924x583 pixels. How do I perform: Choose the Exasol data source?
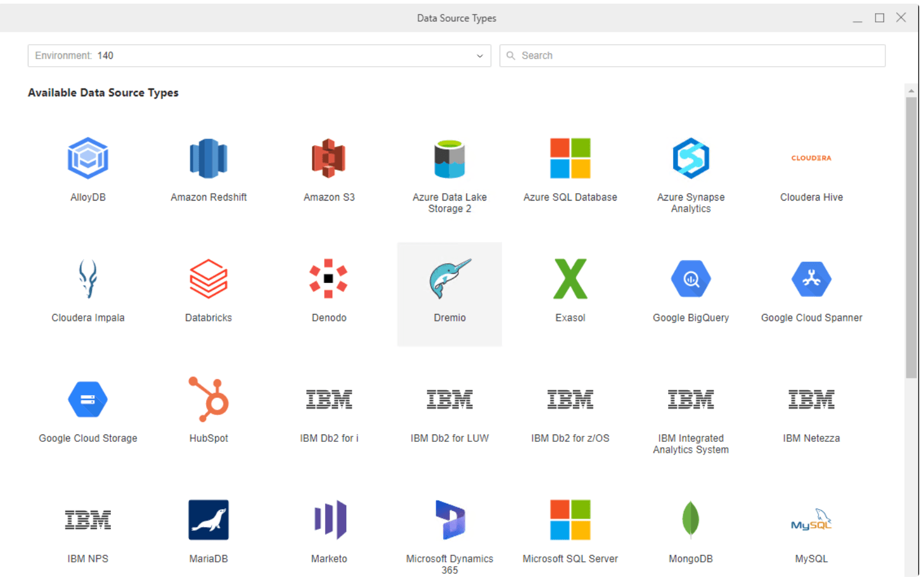tap(570, 279)
